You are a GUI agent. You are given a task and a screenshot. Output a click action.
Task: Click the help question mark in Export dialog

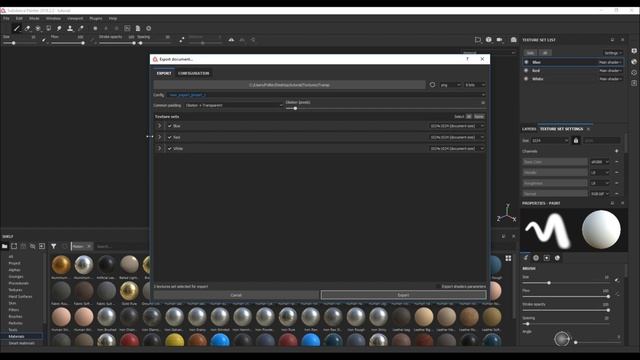(467, 59)
